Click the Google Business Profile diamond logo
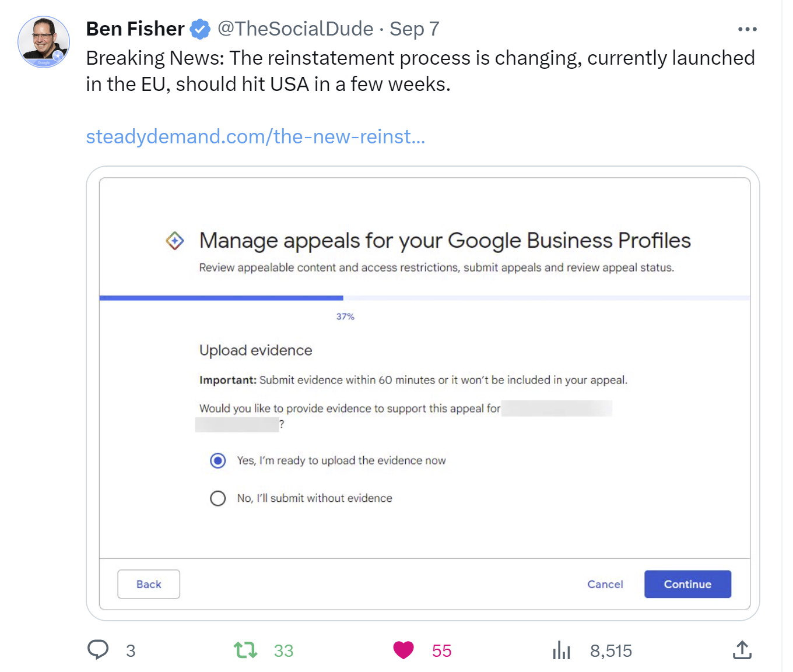This screenshot has width=793, height=672. pos(175,240)
